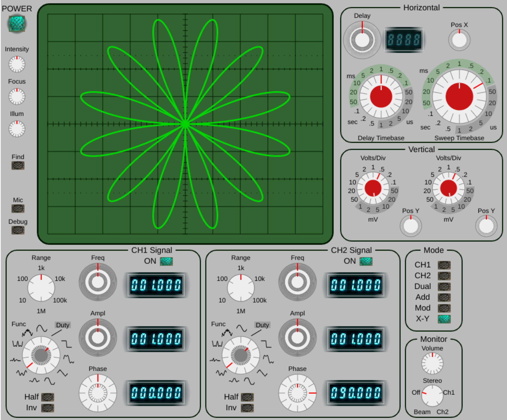This screenshot has width=507, height=420.
Task: Select the square waveform icon on CH2 Func
Action: pyautogui.click(x=266, y=343)
